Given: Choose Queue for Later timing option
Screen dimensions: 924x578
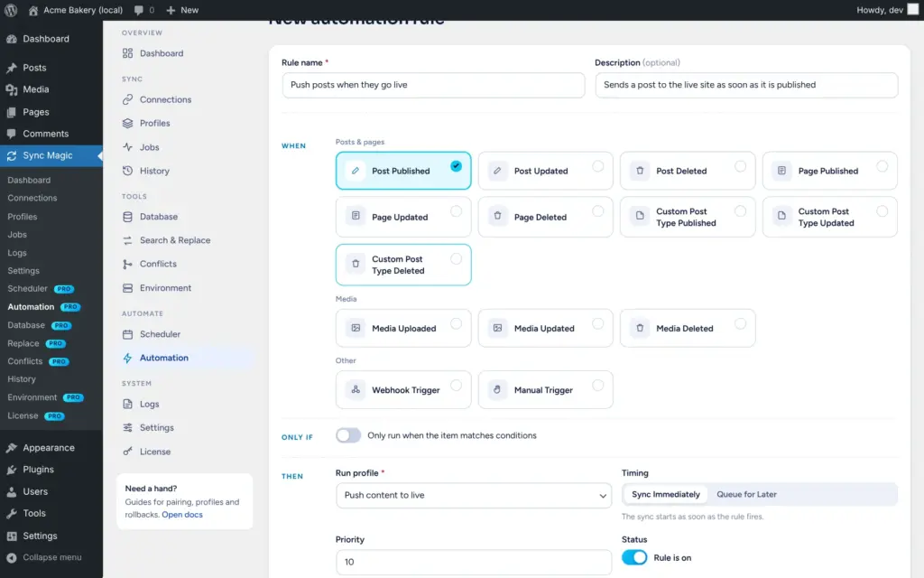Looking at the screenshot, I should [x=746, y=494].
